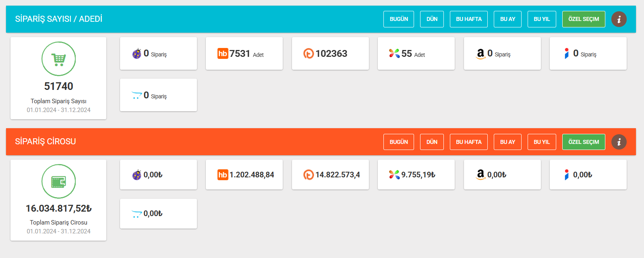Open the info icon in Sipariş Cirosu header
Image resolution: width=644 pixels, height=258 pixels.
pyautogui.click(x=619, y=142)
